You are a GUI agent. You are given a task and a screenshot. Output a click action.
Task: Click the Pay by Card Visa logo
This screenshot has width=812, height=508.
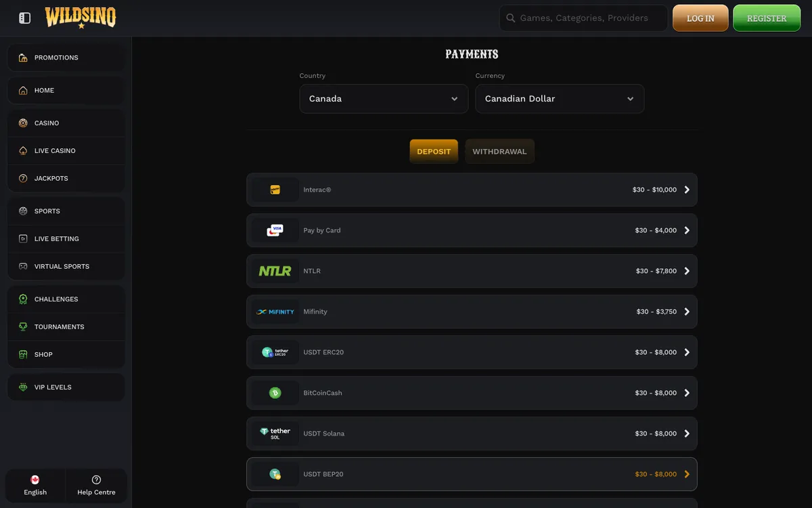275,230
